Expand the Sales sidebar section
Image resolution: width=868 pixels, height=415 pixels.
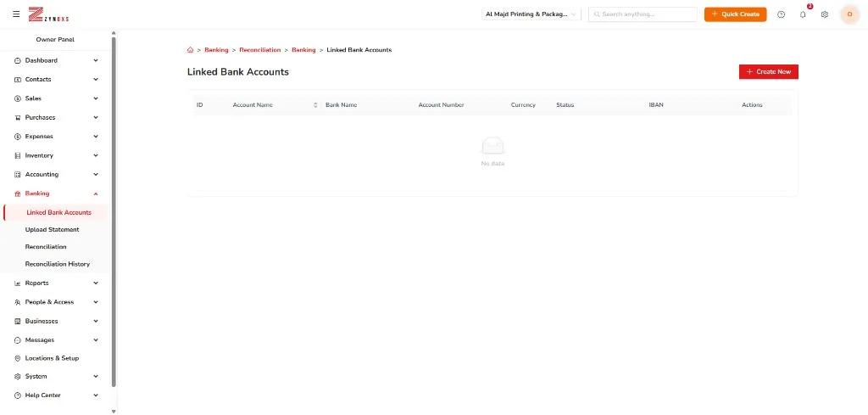(56, 98)
